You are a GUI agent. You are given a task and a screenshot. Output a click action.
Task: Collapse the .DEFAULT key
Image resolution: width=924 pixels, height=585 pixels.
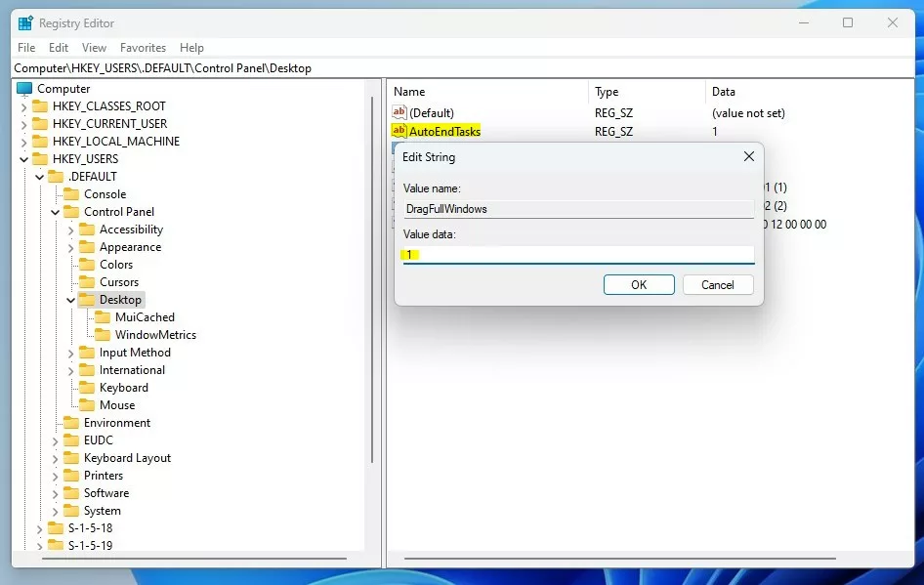click(39, 178)
